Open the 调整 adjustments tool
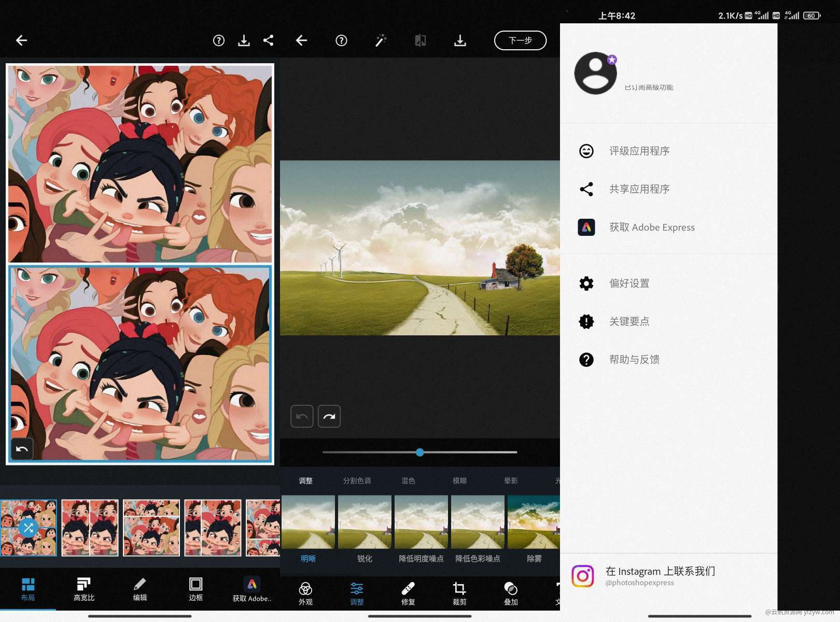Screen dimensions: 840x622 click(x=357, y=593)
